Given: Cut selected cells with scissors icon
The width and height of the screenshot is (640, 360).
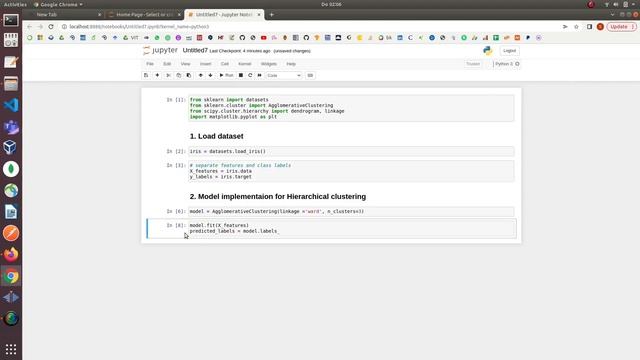Looking at the screenshot, I should click(x=168, y=76).
